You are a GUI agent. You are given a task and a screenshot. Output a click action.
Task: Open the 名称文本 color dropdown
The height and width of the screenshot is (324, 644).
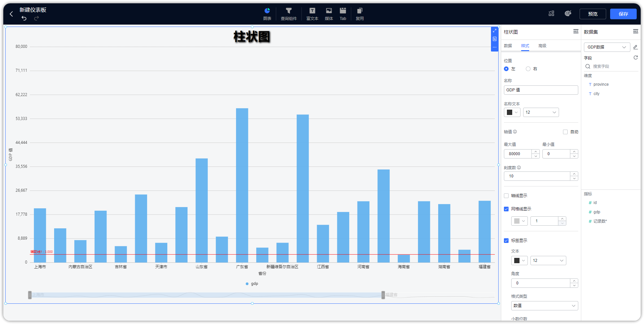[x=512, y=112]
